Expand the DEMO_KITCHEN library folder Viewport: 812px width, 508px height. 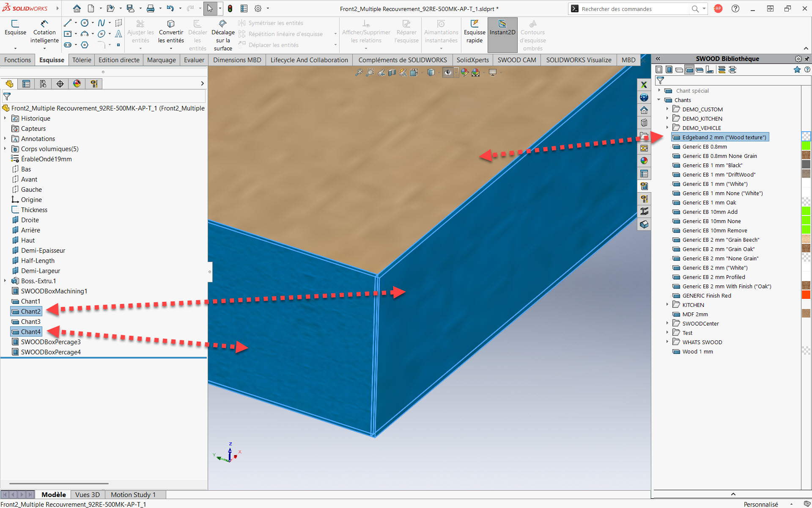coord(667,119)
